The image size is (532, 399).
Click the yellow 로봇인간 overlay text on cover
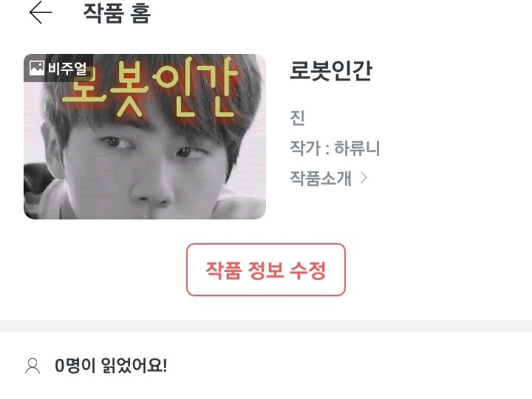pos(150,87)
